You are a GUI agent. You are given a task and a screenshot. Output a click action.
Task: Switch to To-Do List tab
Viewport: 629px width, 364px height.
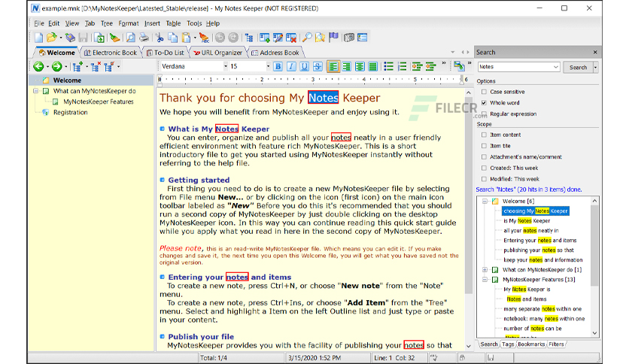tap(165, 53)
